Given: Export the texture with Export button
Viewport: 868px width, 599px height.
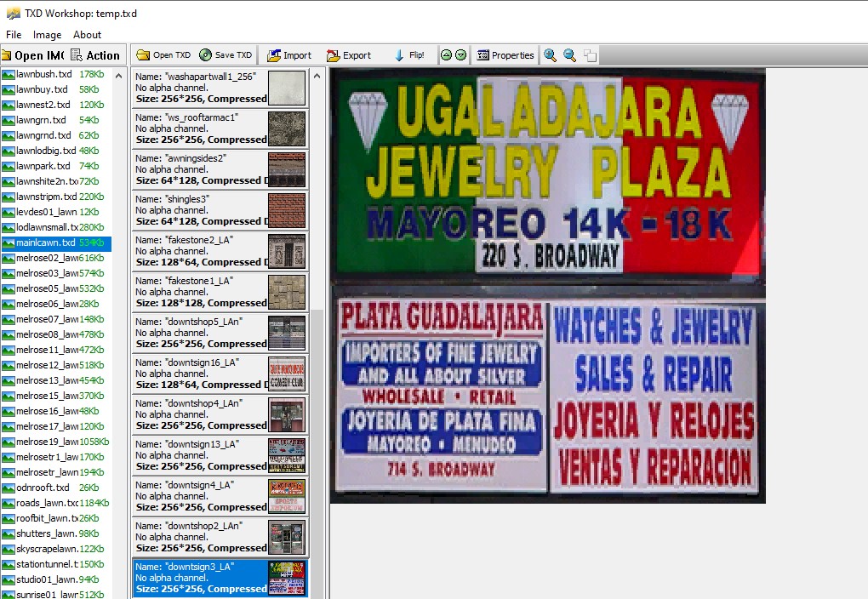Looking at the screenshot, I should tap(349, 54).
